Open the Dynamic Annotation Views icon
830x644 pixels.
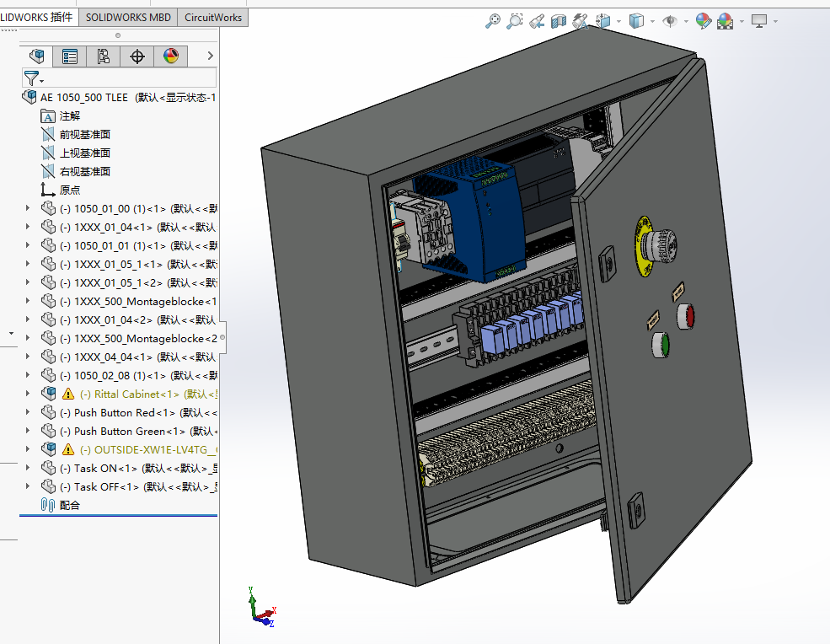(x=580, y=21)
